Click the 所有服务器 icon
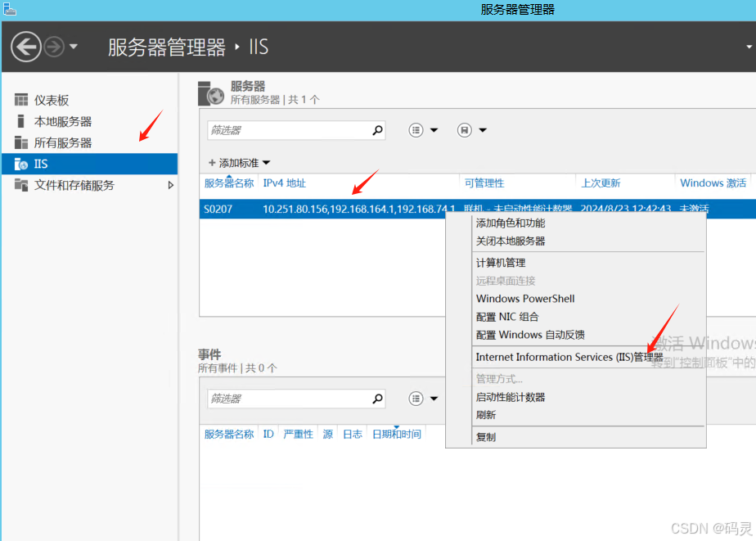This screenshot has height=541, width=756. [x=20, y=142]
